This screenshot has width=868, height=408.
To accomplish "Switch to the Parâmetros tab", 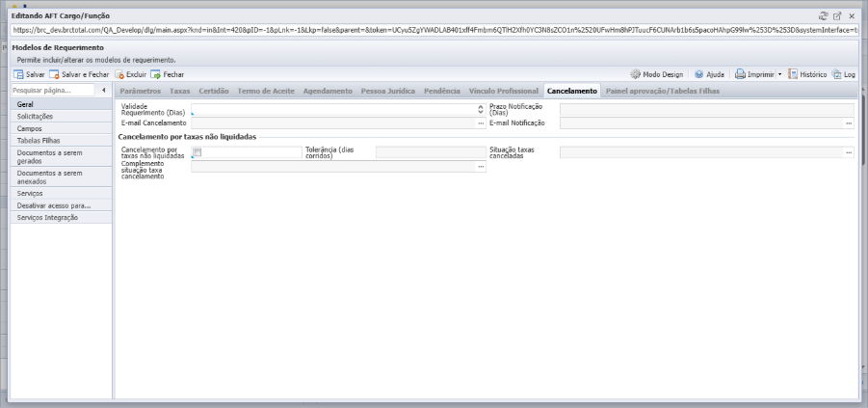I will click(x=141, y=91).
